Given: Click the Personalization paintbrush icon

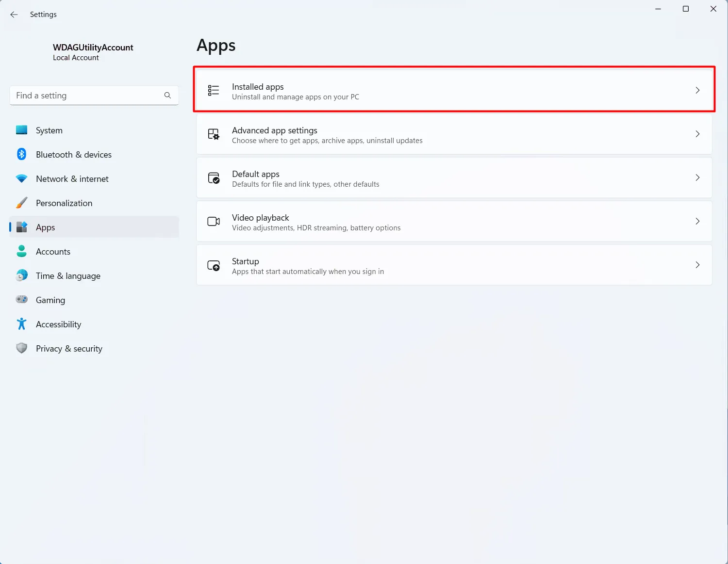Looking at the screenshot, I should (22, 203).
